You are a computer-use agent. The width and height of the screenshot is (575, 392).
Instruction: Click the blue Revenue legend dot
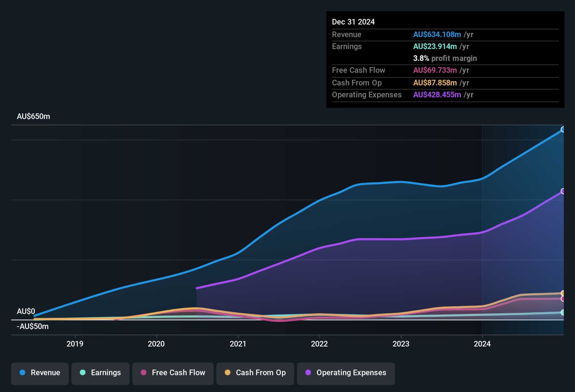click(x=22, y=373)
